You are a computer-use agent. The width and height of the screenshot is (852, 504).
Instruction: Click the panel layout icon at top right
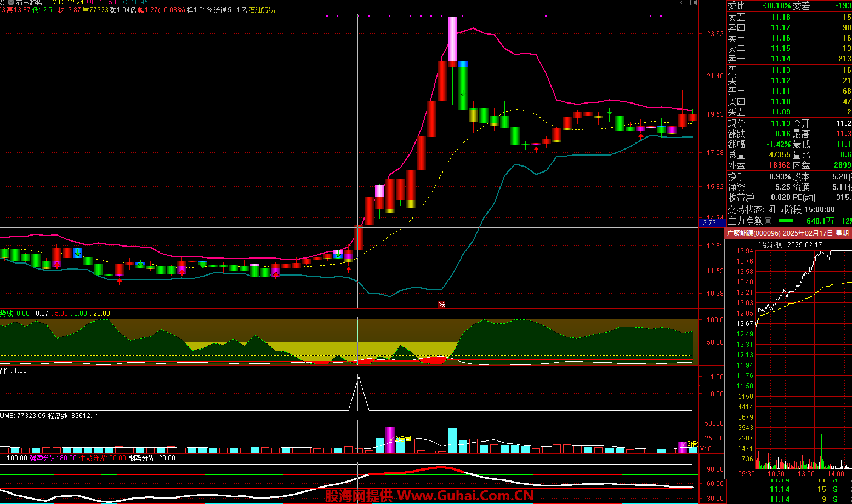coord(694,3)
